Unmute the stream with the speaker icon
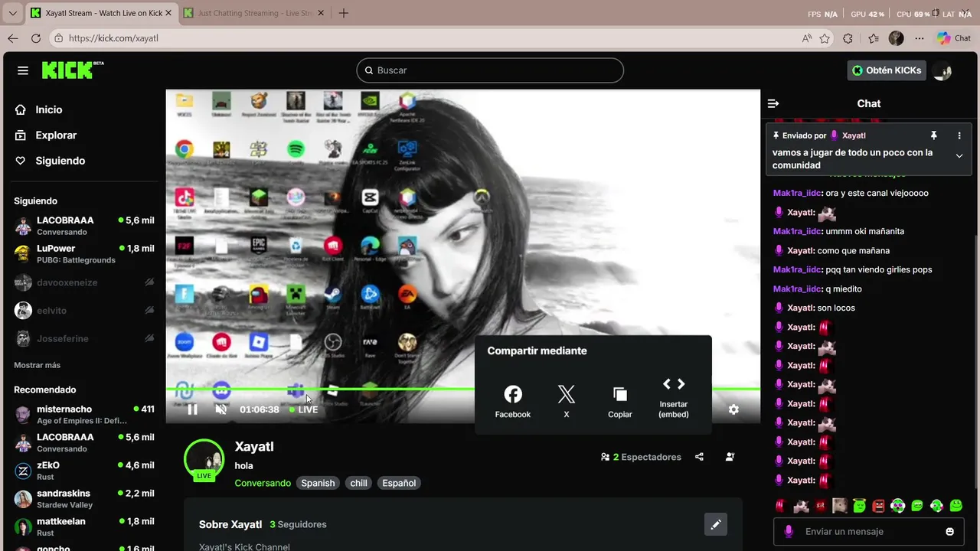The image size is (980, 551). (221, 409)
